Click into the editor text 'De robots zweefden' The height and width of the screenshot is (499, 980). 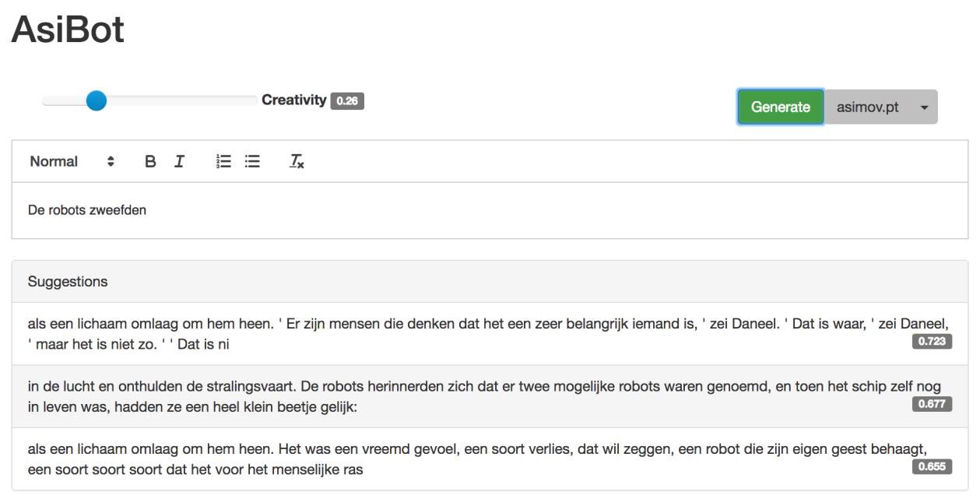click(87, 210)
